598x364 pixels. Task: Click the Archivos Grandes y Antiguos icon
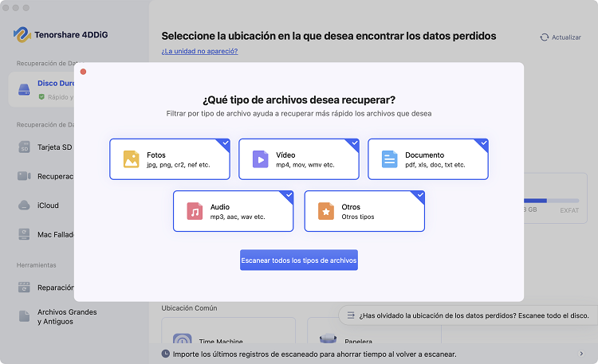click(x=24, y=316)
